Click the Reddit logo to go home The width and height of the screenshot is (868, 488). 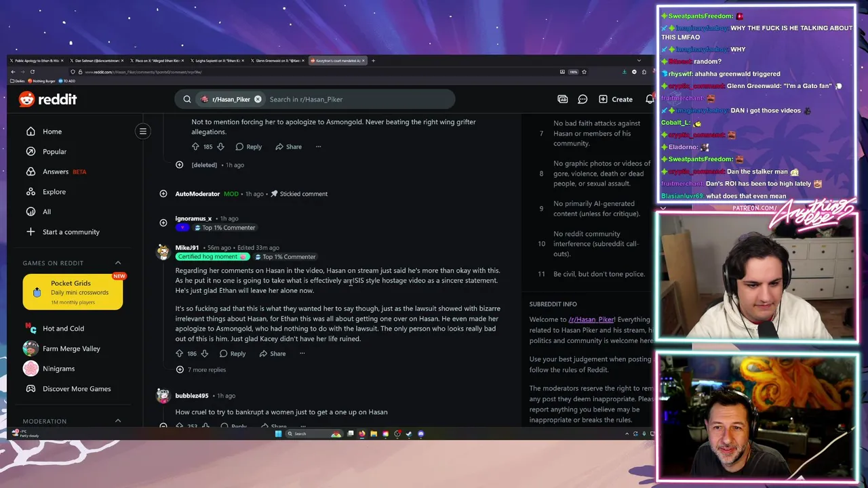[47, 99]
